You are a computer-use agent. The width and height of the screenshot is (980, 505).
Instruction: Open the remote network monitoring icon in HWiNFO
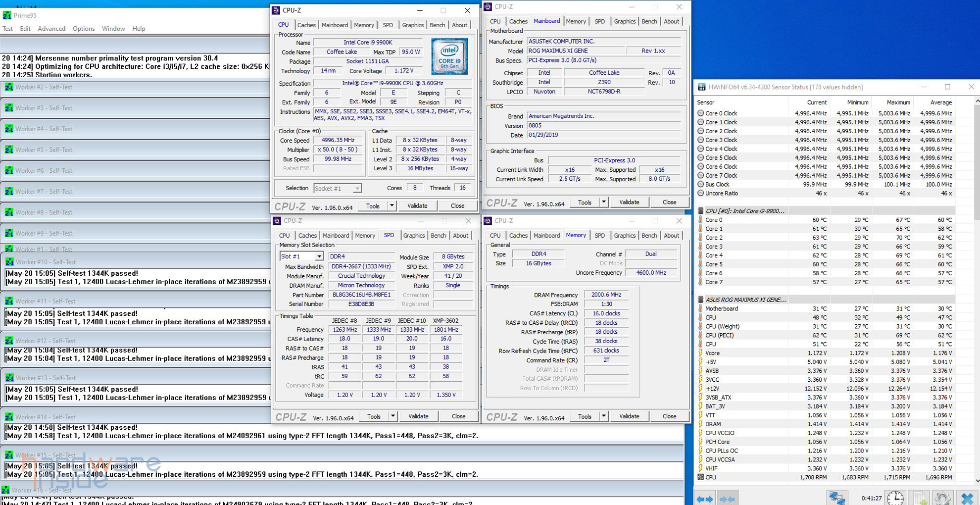(837, 498)
